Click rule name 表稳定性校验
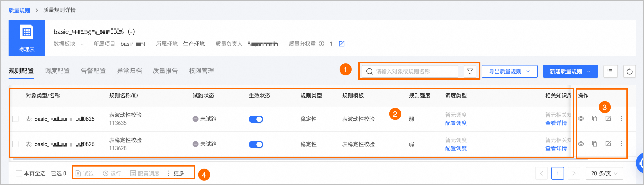The height and width of the screenshot is (185, 644). [x=125, y=140]
